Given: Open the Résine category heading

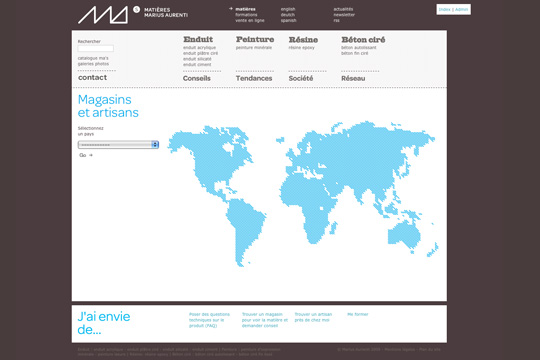Looking at the screenshot, I should click(x=303, y=40).
